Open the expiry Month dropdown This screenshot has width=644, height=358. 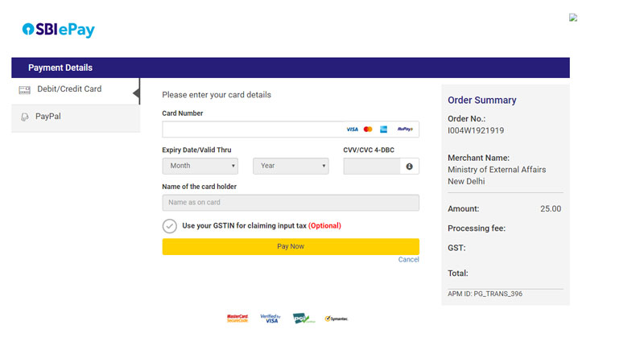click(200, 166)
